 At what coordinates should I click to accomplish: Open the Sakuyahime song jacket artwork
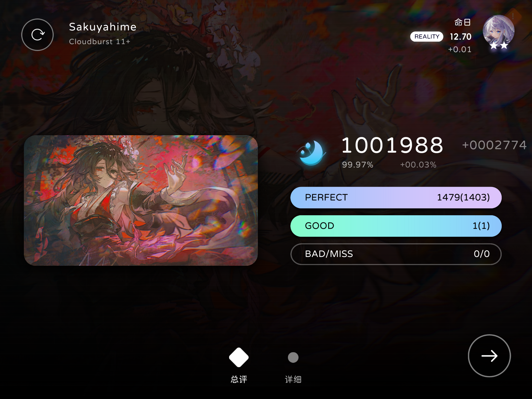tap(141, 200)
